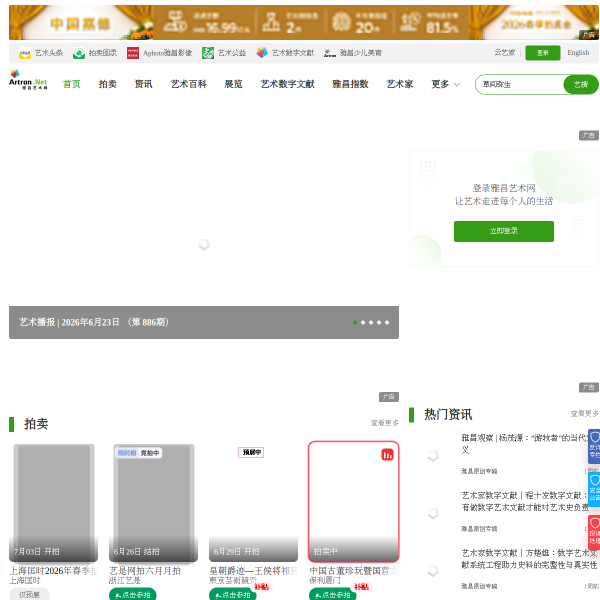600x600 pixels.
Task: Click the 艺术播报 carousel banner bar
Action: pos(204,322)
